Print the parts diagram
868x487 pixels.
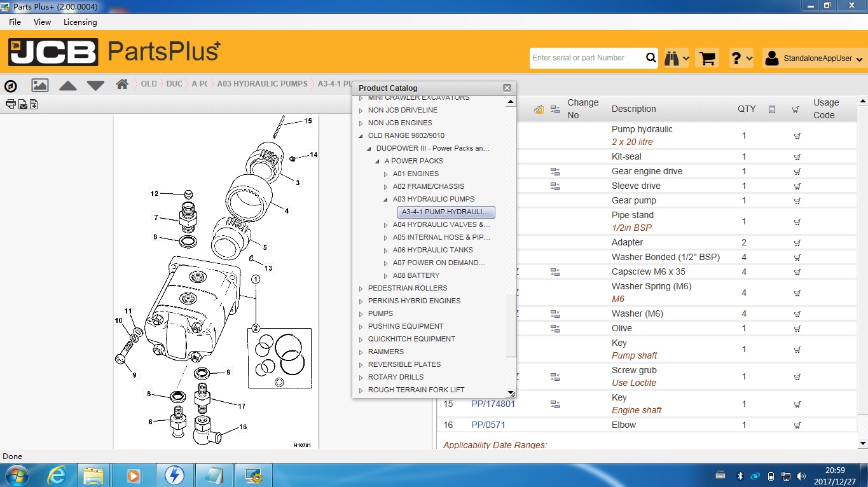coord(10,104)
